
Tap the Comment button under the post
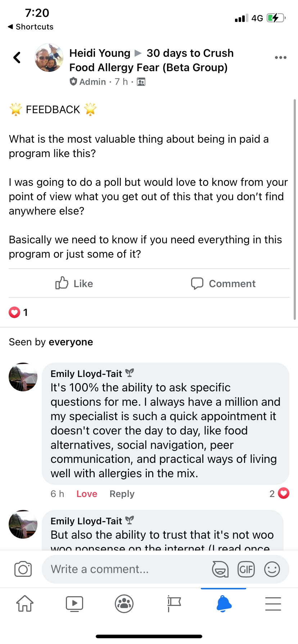[x=223, y=284]
